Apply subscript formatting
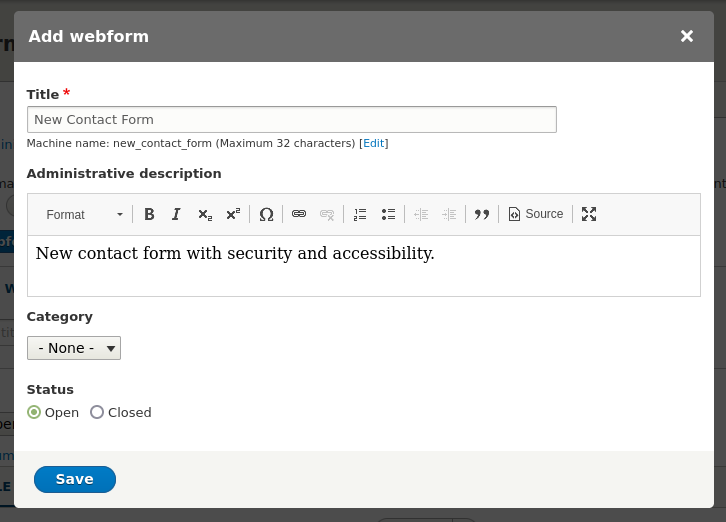Viewport: 726px width, 522px height. [204, 214]
